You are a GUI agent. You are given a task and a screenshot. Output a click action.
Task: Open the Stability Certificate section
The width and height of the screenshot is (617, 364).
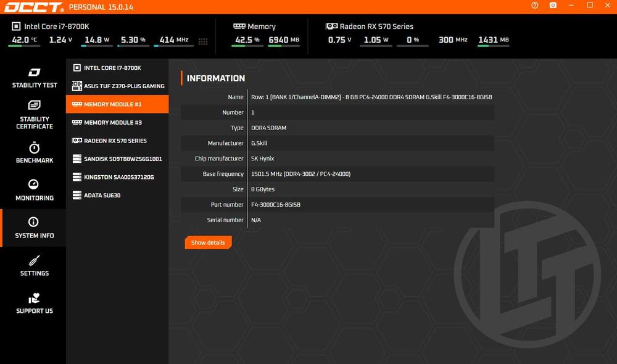34,115
